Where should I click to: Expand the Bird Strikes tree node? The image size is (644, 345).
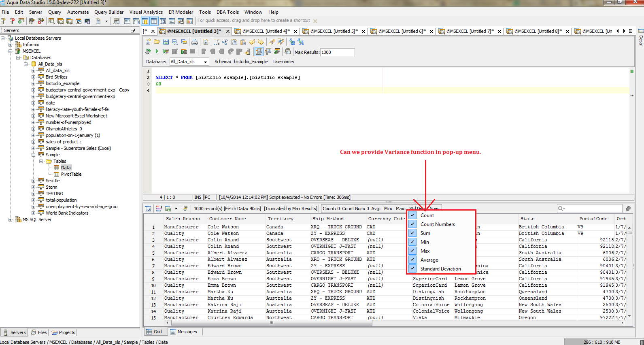[34, 77]
